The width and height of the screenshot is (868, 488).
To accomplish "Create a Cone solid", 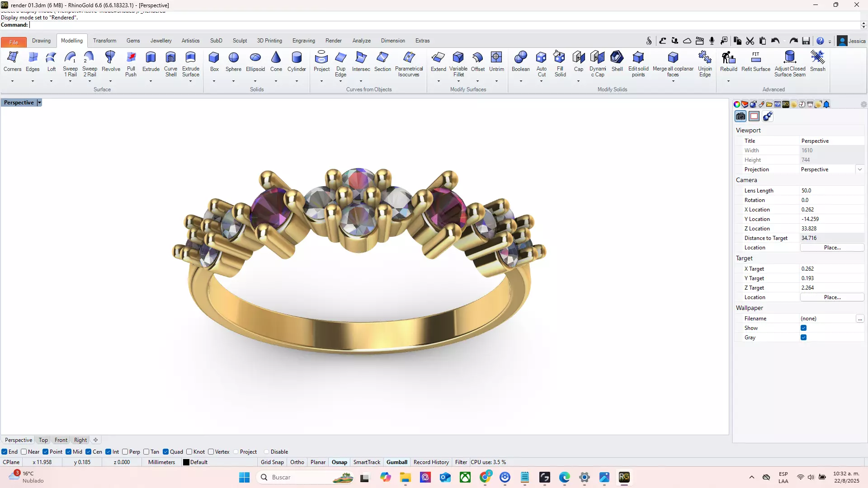I will (276, 61).
